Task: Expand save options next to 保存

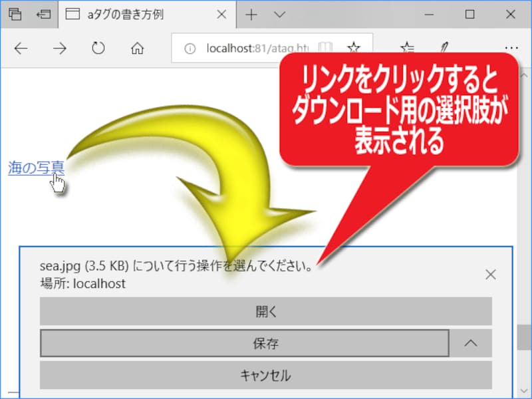Action: (x=471, y=343)
